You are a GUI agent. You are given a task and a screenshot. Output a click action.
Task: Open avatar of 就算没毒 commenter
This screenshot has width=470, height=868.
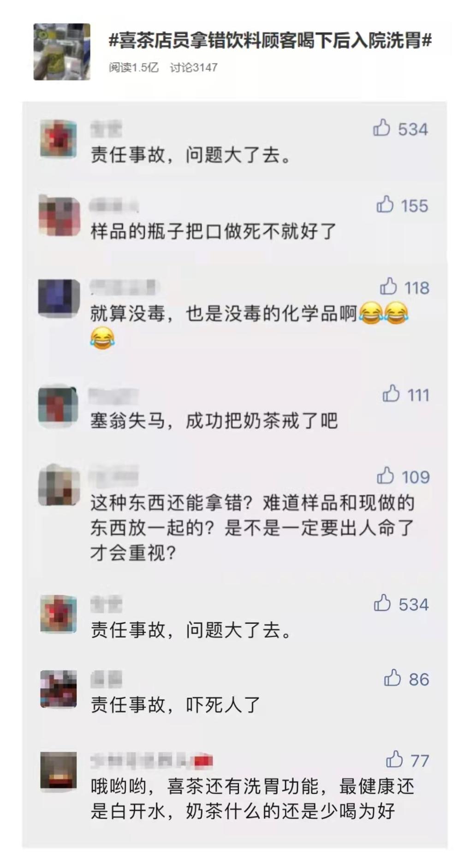pyautogui.click(x=59, y=298)
